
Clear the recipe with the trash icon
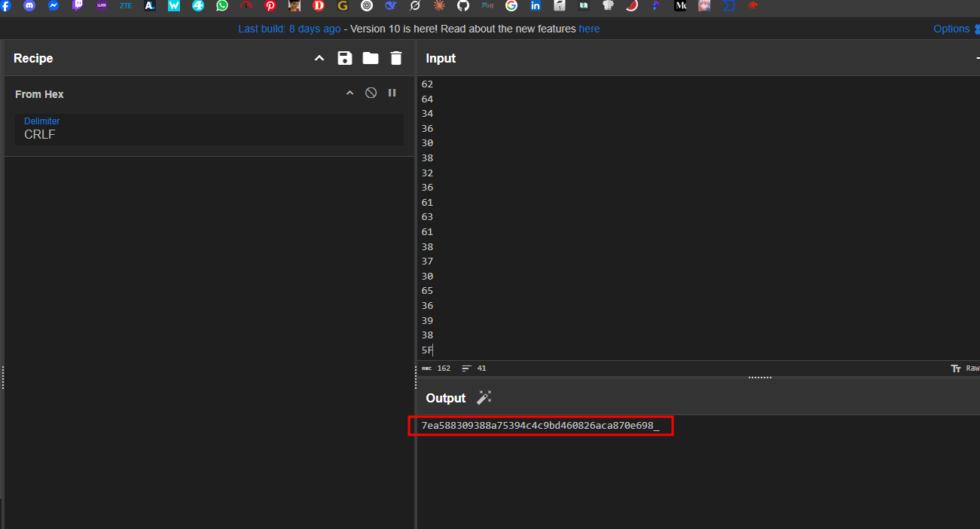click(396, 58)
